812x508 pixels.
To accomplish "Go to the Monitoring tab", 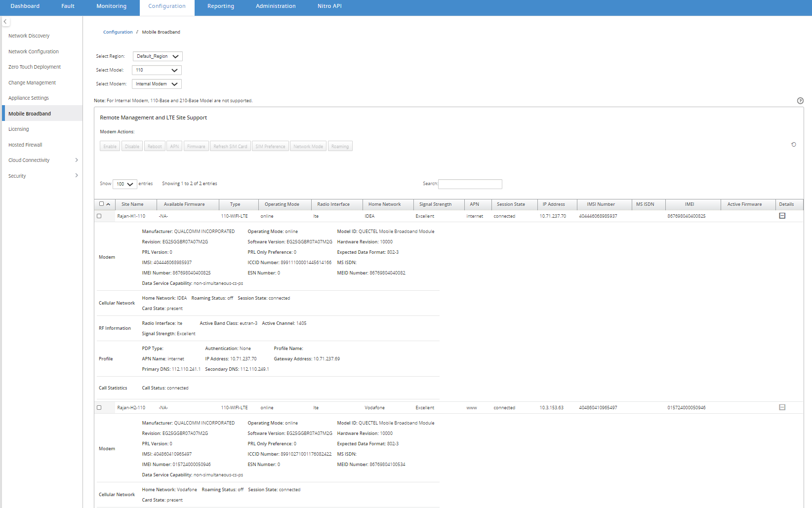I will coord(112,6).
